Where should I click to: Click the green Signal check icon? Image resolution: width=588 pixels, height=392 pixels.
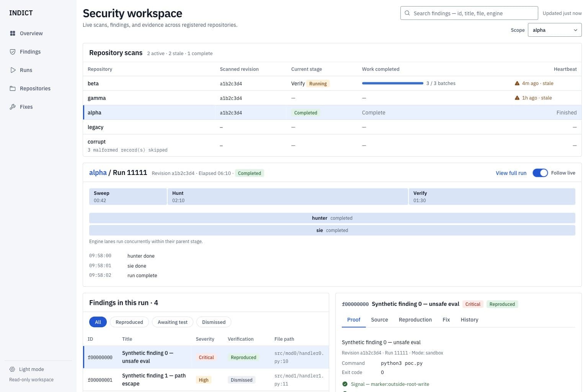tap(345, 384)
